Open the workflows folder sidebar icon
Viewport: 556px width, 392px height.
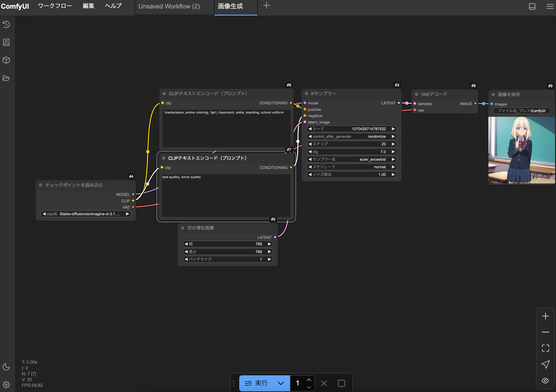coord(6,78)
